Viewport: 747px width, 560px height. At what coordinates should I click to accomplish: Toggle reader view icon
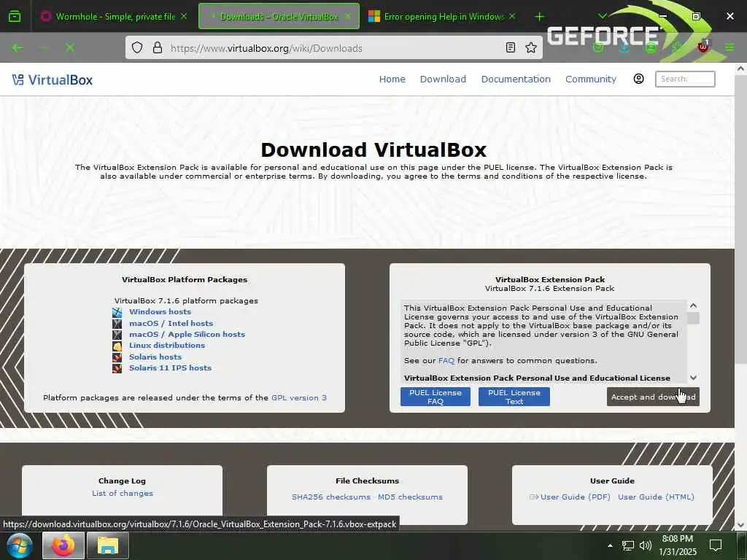tap(511, 47)
